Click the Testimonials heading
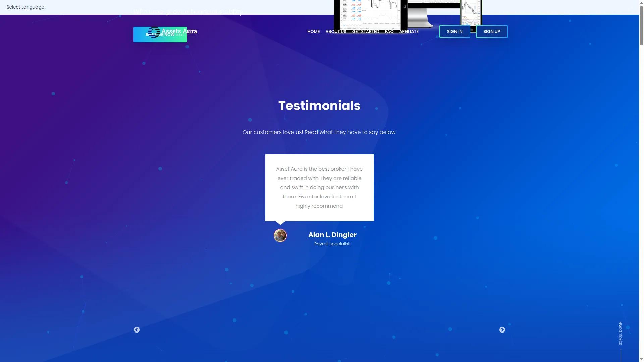Screen dimensions: 644x362 pos(319,106)
